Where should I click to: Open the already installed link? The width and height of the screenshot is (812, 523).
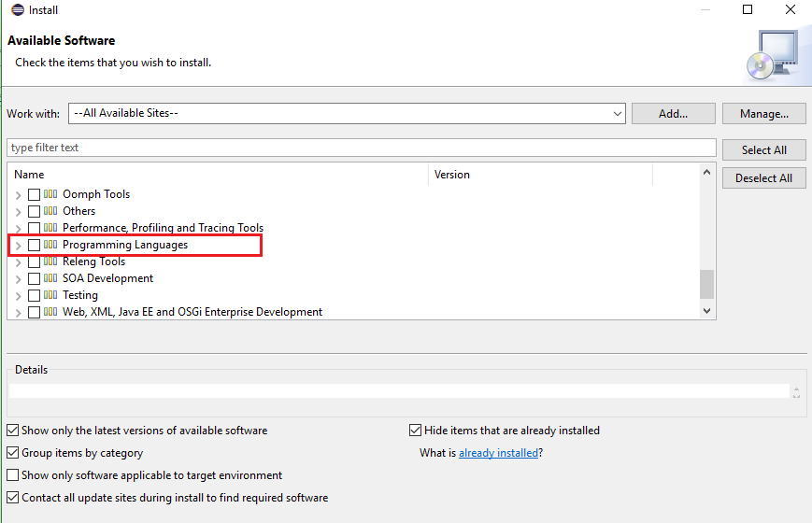(498, 453)
